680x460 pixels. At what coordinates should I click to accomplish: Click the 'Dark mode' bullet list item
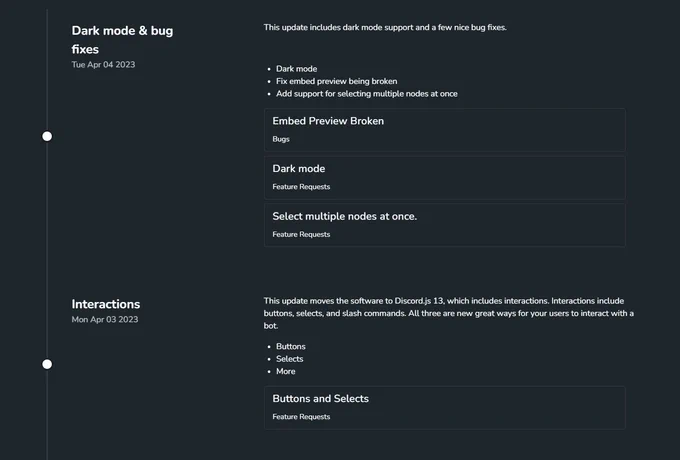pyautogui.click(x=297, y=69)
